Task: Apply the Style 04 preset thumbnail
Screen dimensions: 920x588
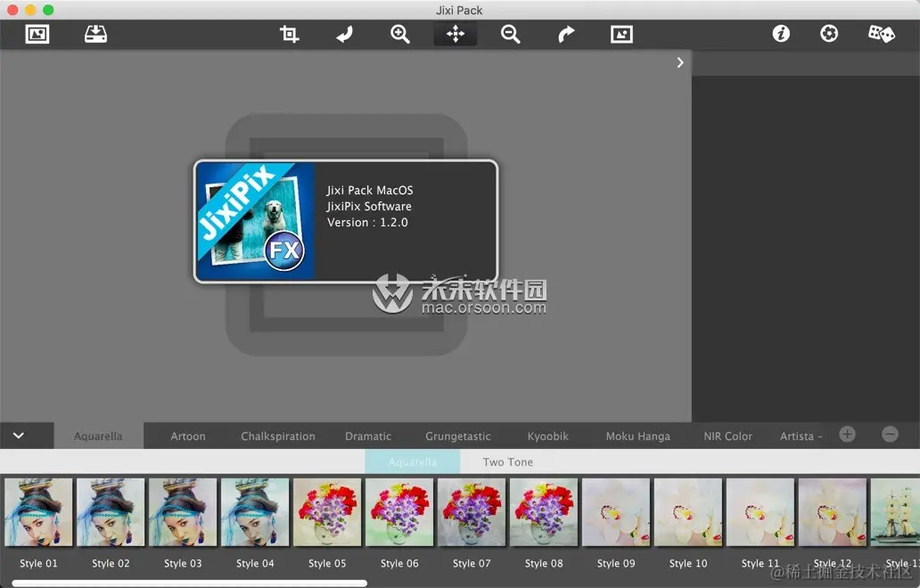Action: [x=255, y=512]
